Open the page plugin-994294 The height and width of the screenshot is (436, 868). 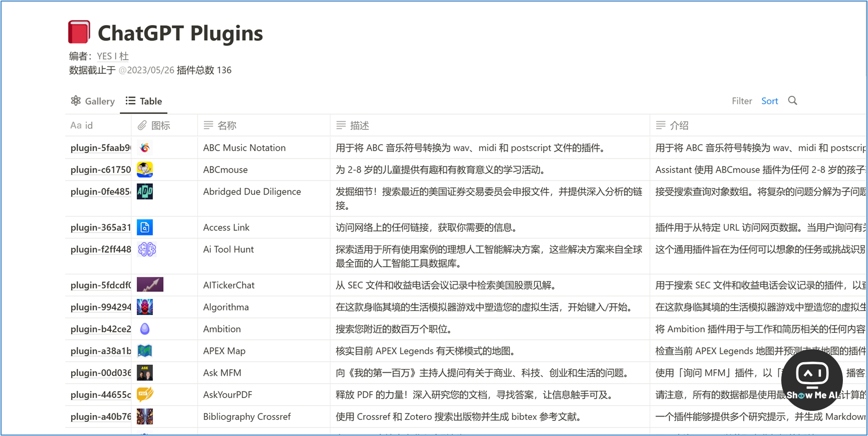tap(100, 307)
